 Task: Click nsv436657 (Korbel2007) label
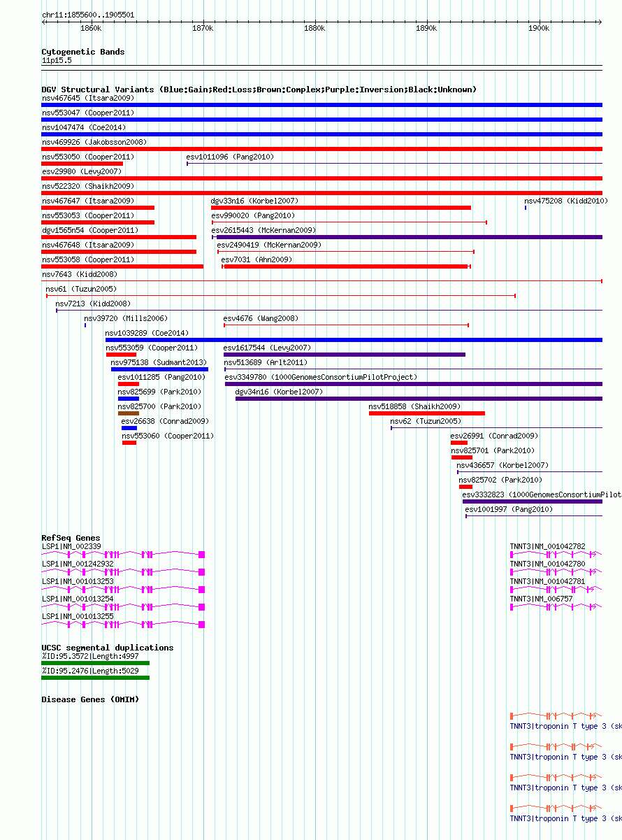(502, 465)
